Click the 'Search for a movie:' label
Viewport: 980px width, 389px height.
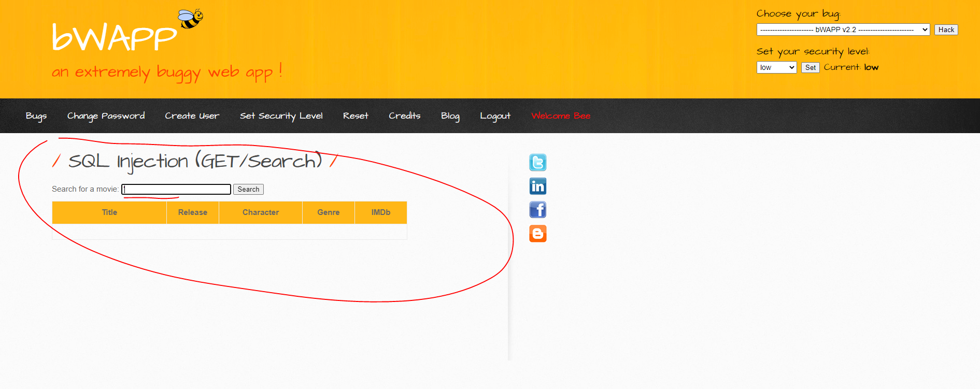(85, 189)
